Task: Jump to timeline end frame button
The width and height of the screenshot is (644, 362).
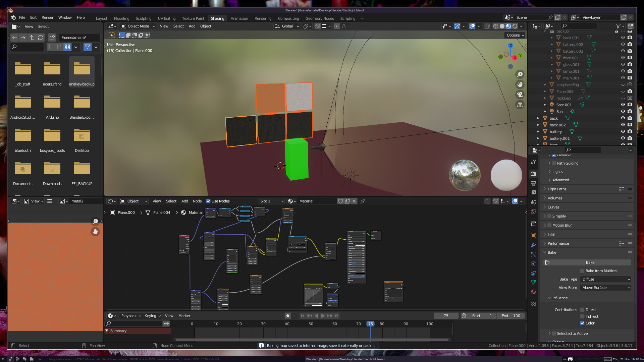Action: (337, 316)
